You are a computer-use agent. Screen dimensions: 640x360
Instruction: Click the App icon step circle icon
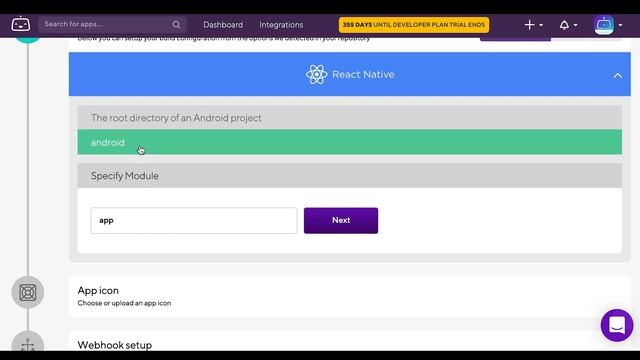[x=28, y=292]
